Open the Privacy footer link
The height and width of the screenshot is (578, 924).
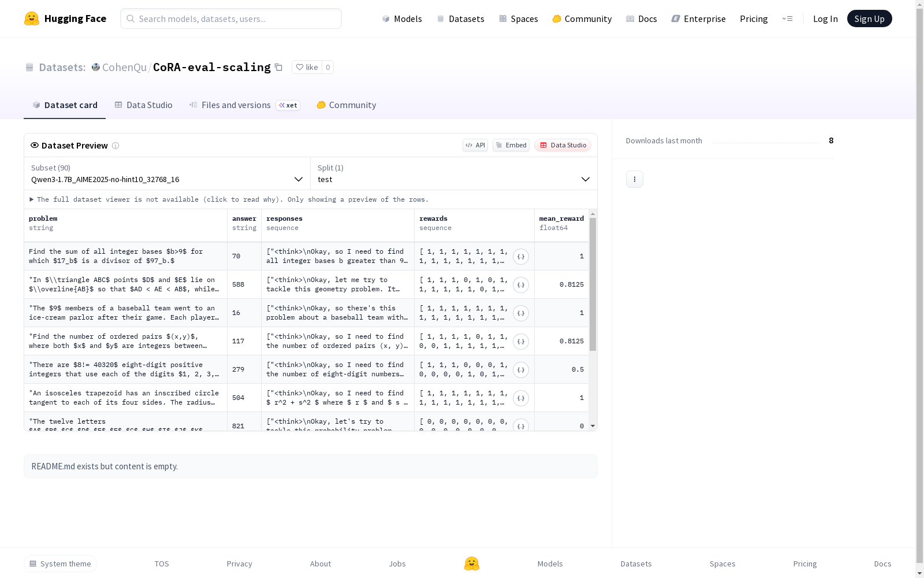pos(240,564)
